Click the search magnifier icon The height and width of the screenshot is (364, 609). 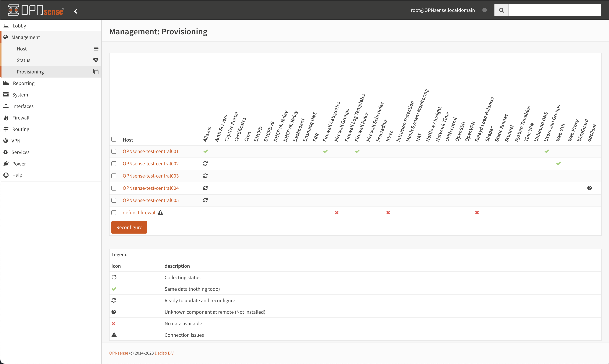point(501,10)
